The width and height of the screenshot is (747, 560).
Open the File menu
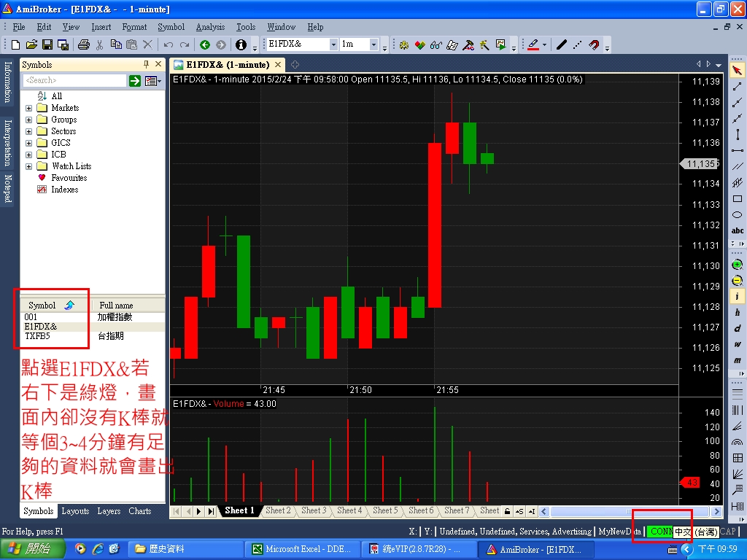click(19, 27)
